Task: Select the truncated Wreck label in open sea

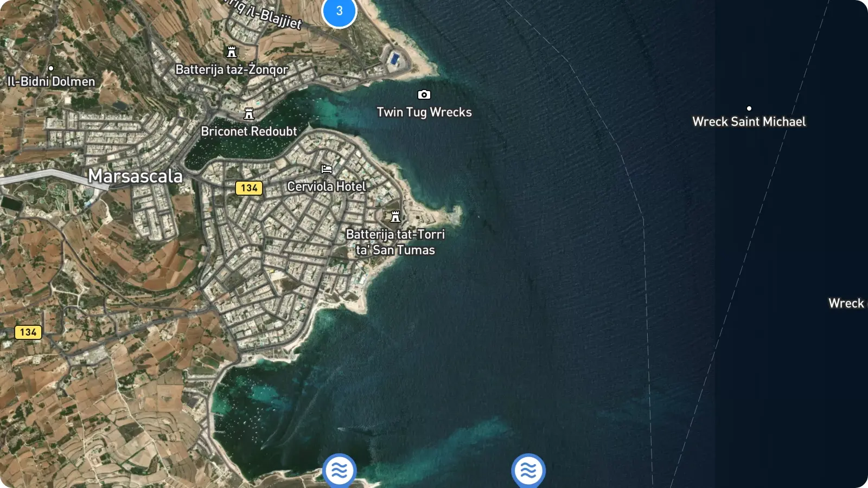Action: tap(847, 303)
